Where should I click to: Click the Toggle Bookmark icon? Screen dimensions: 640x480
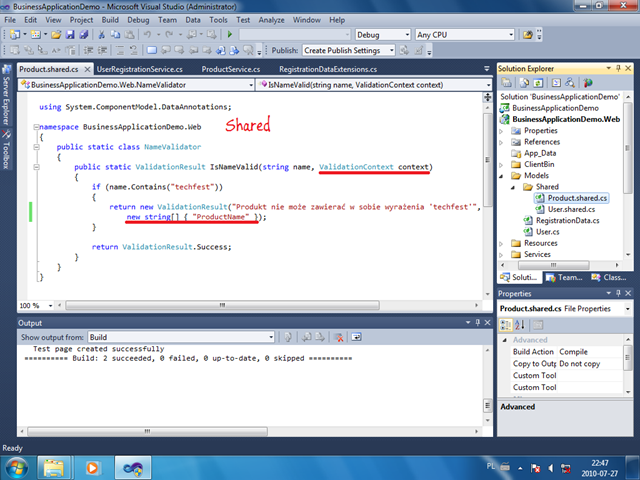(x=151, y=50)
